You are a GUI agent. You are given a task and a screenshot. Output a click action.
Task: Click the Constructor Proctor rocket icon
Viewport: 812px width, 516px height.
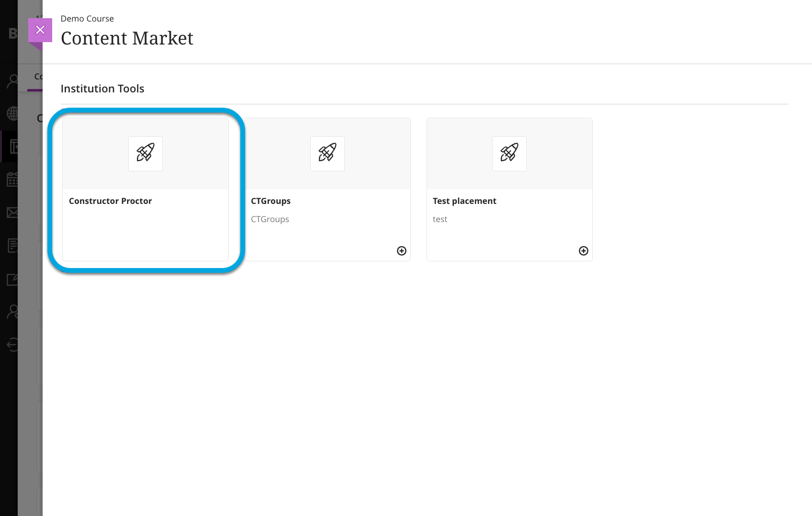pos(146,154)
